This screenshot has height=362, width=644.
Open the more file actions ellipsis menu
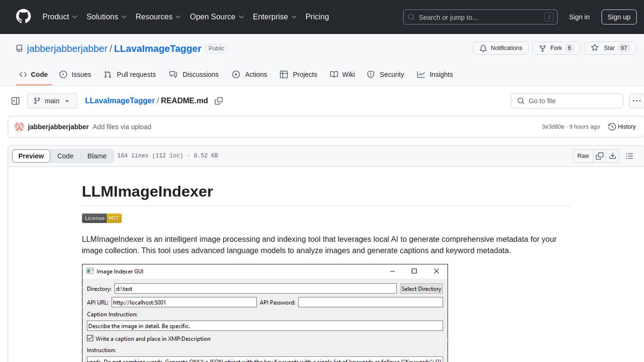click(636, 101)
